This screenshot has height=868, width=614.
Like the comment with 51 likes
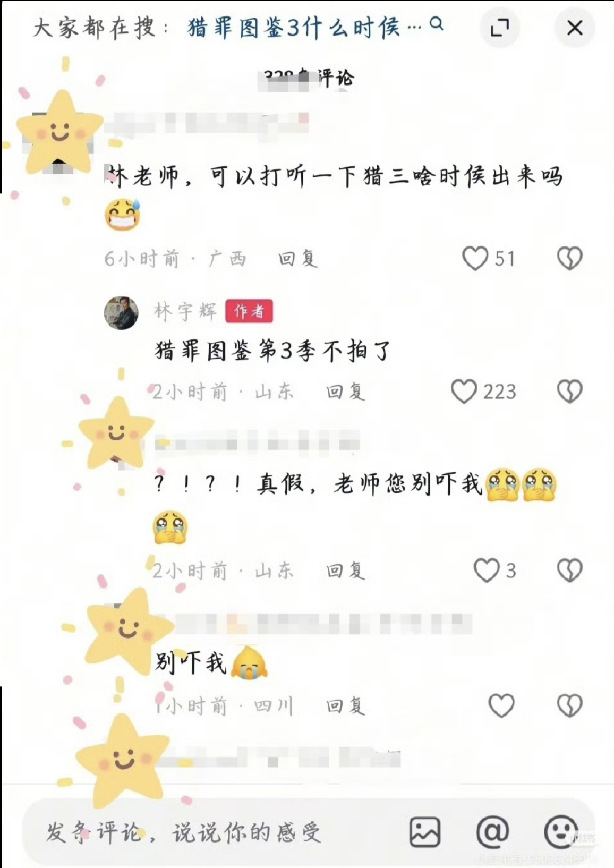pyautogui.click(x=475, y=259)
